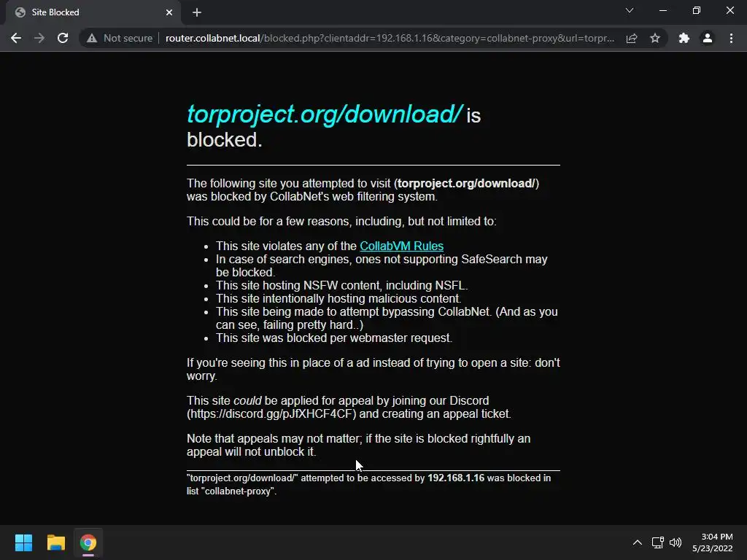Image resolution: width=747 pixels, height=560 pixels.
Task: Open the Windows Start menu
Action: pyautogui.click(x=24, y=542)
